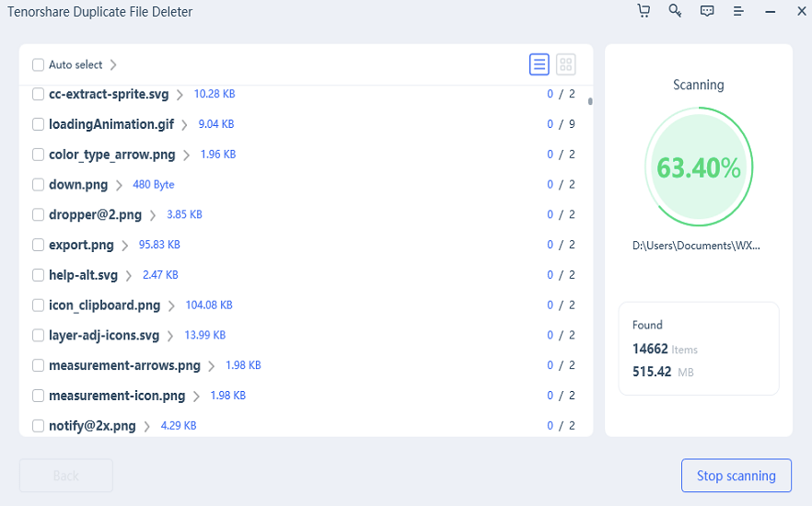Open the feedback chat icon

707,11
